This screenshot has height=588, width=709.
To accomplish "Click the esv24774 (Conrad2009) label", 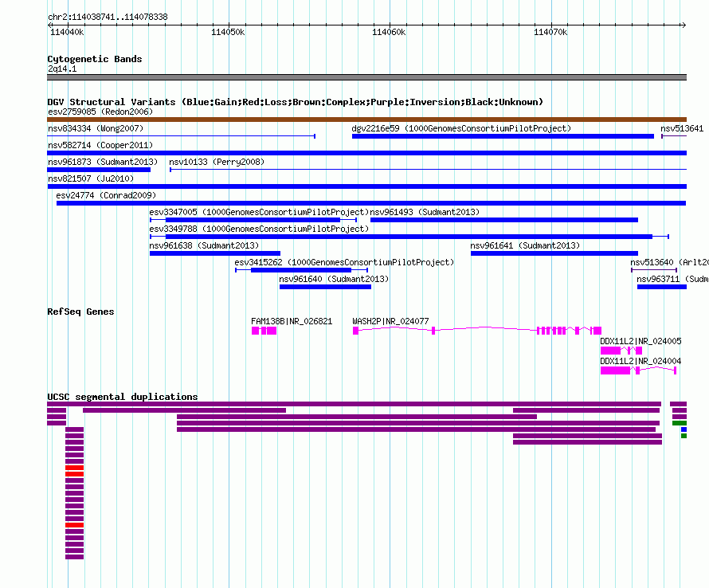I will [106, 195].
